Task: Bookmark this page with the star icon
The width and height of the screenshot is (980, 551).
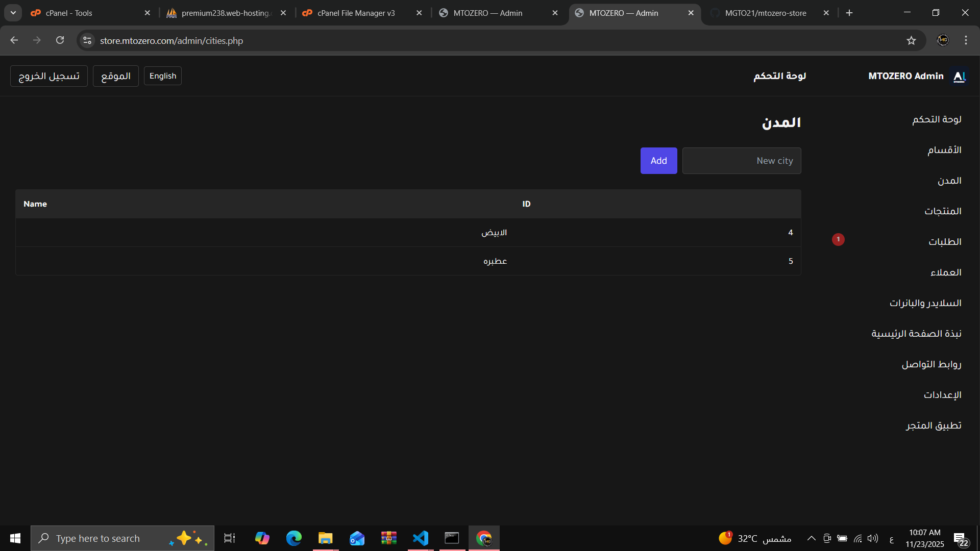Action: pyautogui.click(x=911, y=40)
